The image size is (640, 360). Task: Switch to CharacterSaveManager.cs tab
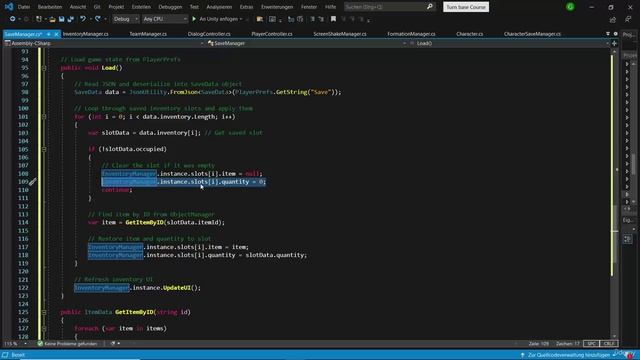[532, 34]
